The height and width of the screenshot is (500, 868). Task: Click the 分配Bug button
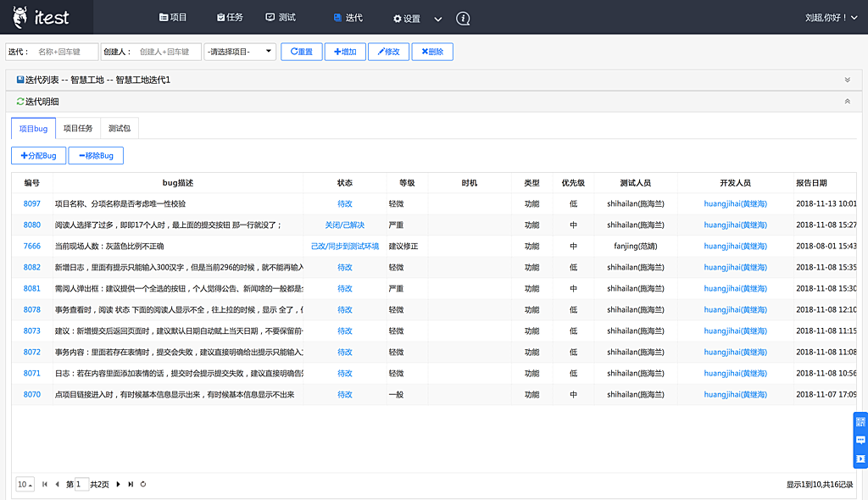pos(39,156)
